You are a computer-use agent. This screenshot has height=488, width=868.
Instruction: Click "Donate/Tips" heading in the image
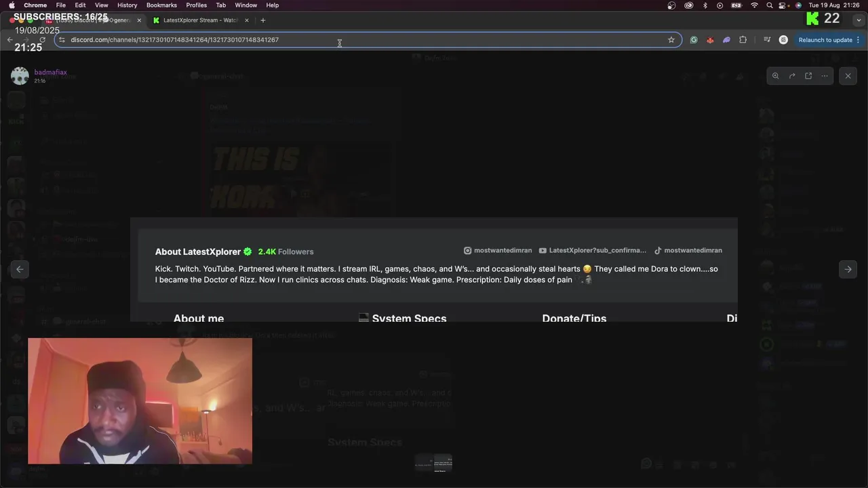coord(574,318)
